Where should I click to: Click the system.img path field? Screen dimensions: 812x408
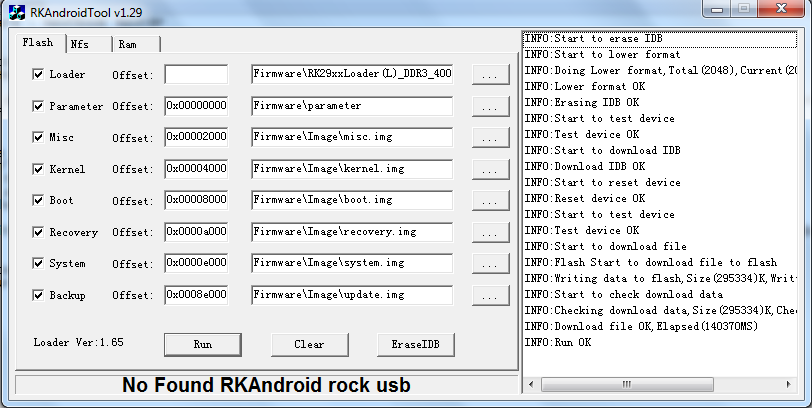[x=352, y=263]
